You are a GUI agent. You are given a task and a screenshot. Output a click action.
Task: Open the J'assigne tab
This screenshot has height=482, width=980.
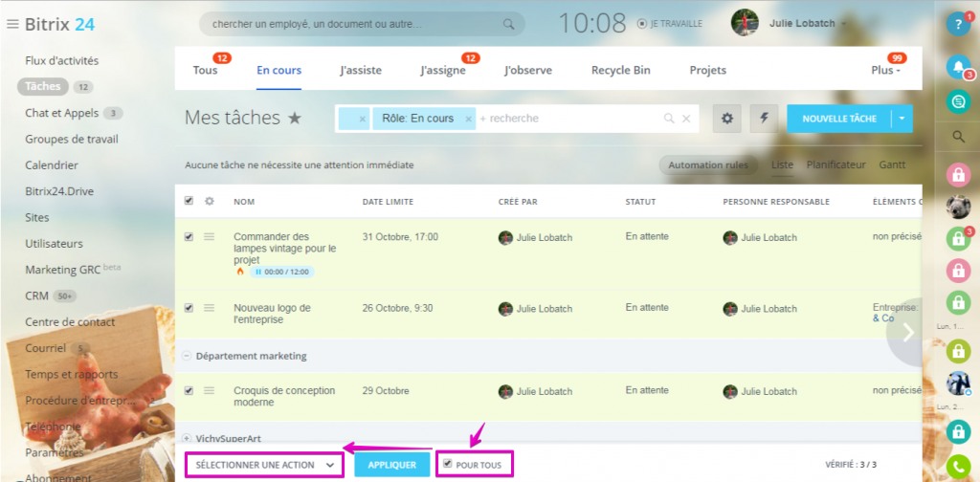click(x=442, y=71)
